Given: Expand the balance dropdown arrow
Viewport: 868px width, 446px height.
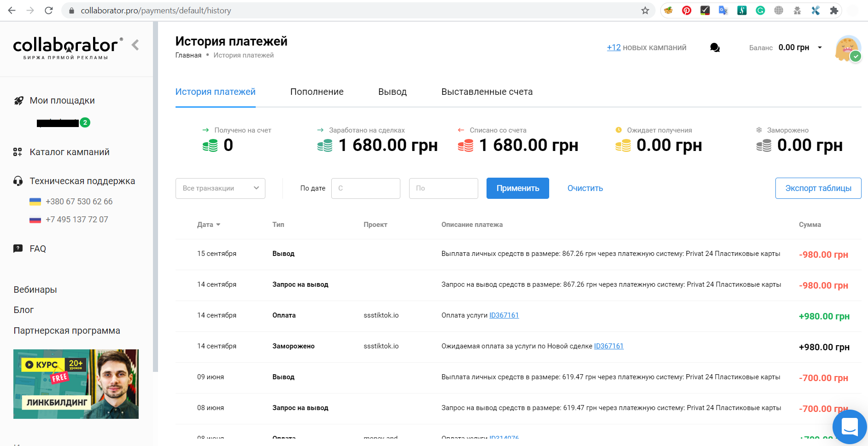Looking at the screenshot, I should tap(820, 47).
